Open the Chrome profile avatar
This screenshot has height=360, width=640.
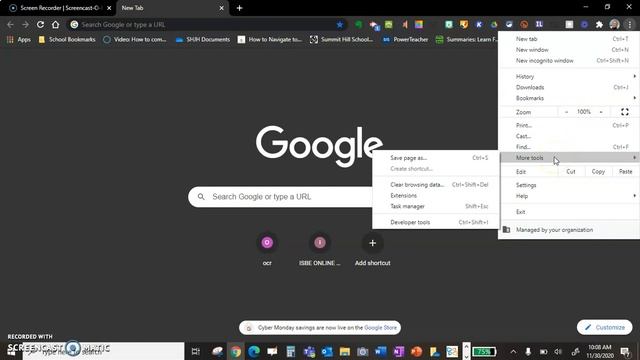coord(614,24)
